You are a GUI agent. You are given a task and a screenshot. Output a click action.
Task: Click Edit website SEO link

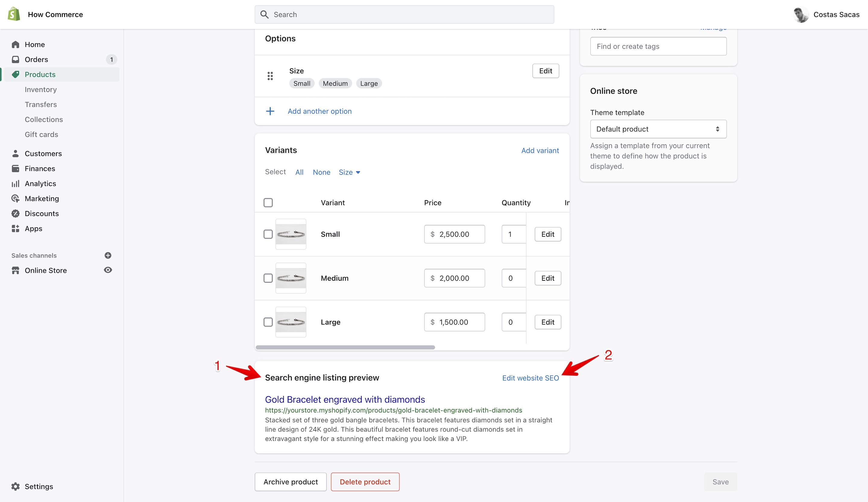530,378
